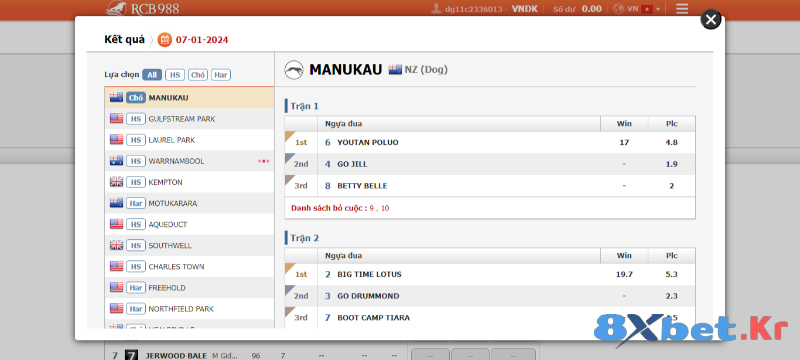This screenshot has width=800, height=360.
Task: Filter results by HS type
Action: coord(175,75)
